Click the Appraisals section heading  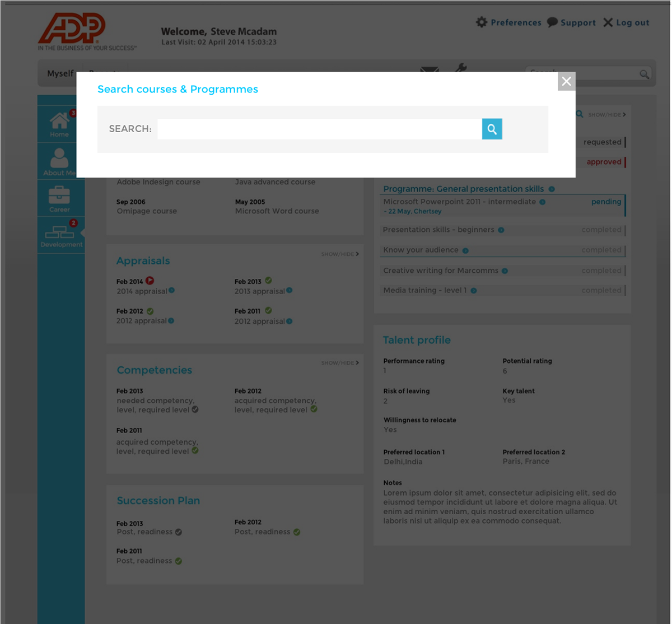143,261
